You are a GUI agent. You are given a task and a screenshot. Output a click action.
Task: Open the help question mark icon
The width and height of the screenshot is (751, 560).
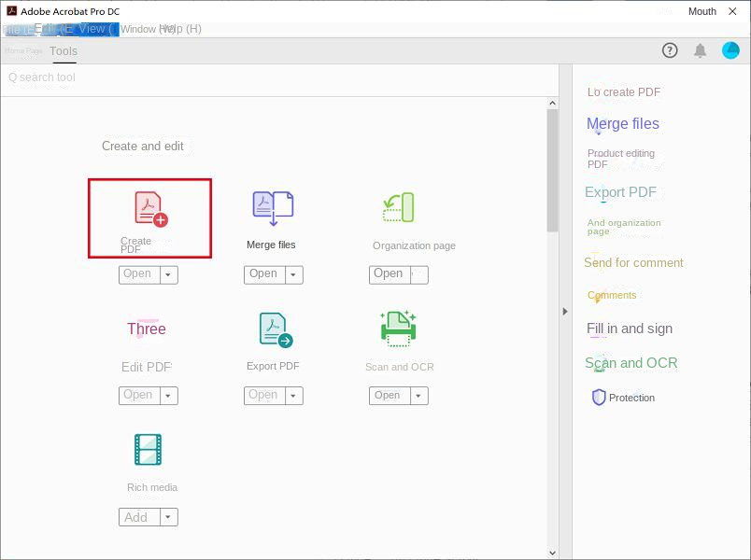[670, 50]
